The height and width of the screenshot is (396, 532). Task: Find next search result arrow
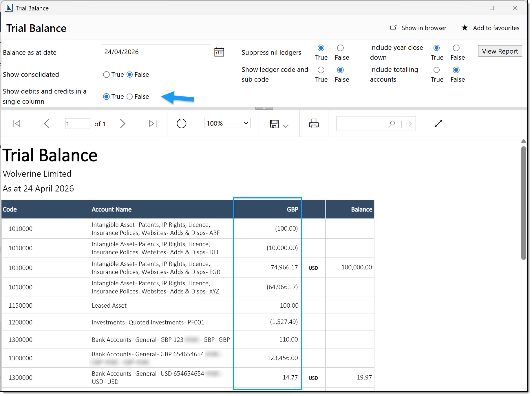point(409,124)
